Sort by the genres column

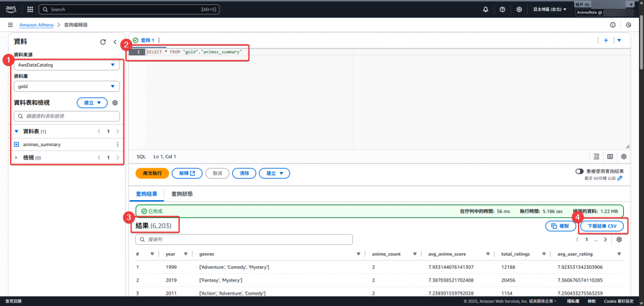(x=358, y=254)
